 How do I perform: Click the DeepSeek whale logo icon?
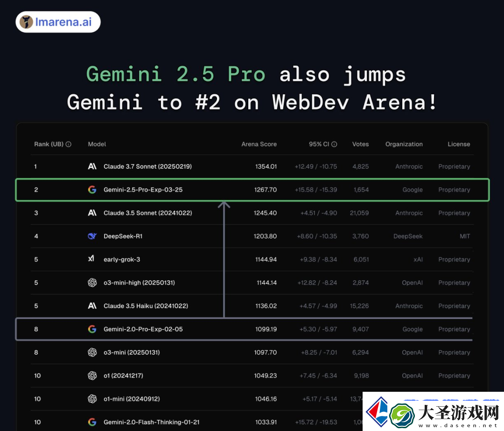[92, 236]
